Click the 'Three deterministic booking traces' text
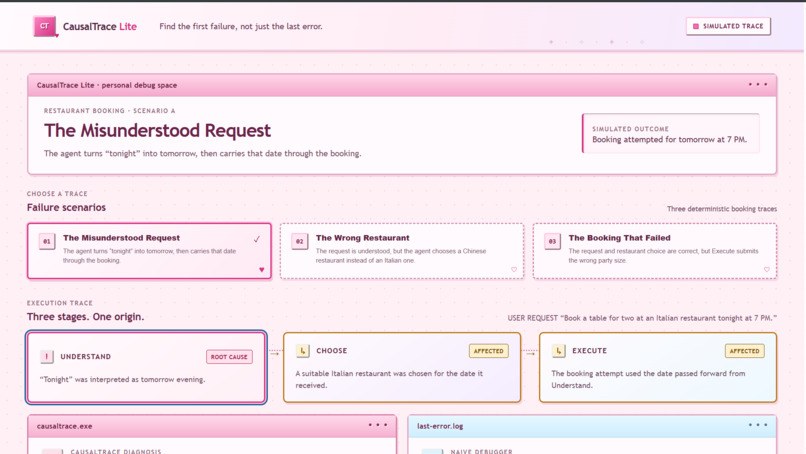Screen dimensions: 806x454 (x=722, y=209)
